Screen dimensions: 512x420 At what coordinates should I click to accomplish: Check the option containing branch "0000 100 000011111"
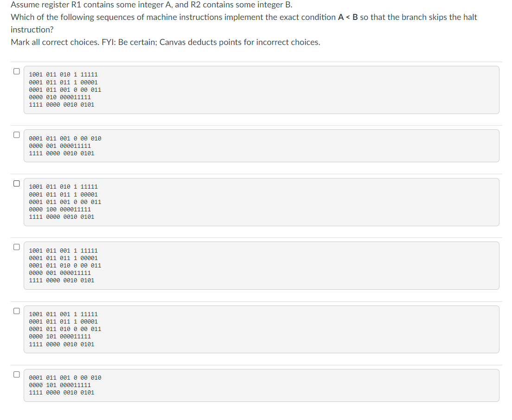click(16, 183)
